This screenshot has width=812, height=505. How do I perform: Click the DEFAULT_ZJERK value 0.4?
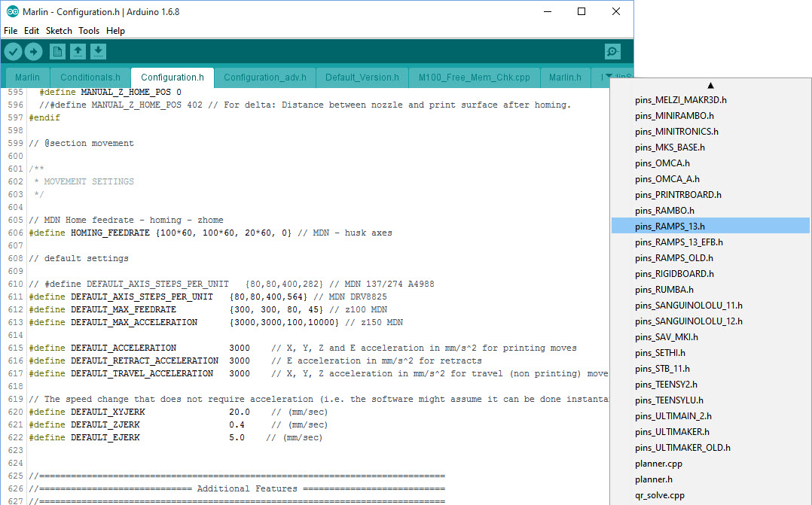(x=237, y=424)
